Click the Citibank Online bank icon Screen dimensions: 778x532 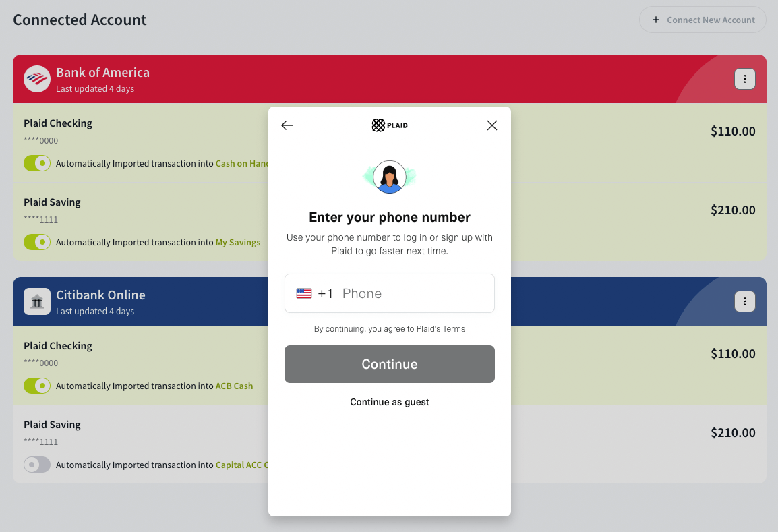37,301
